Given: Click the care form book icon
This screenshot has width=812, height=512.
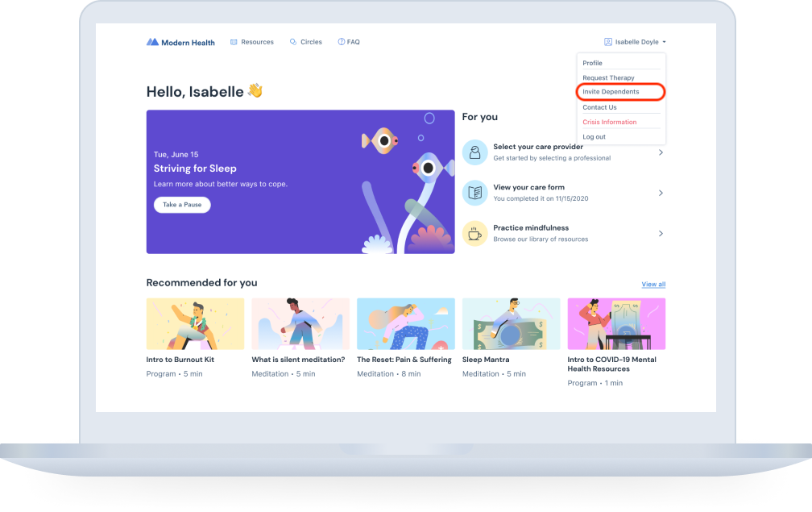Looking at the screenshot, I should coord(474,193).
